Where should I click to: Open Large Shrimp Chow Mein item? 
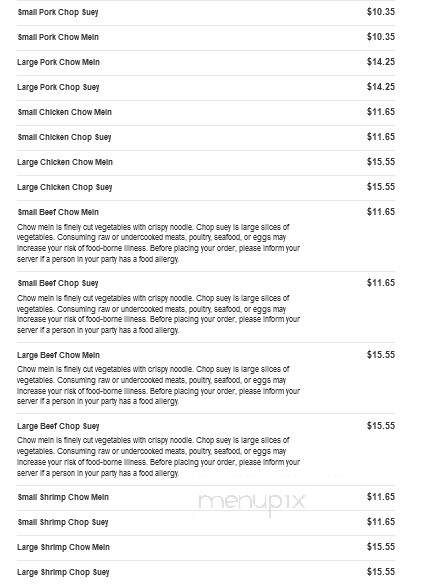[x=63, y=547]
